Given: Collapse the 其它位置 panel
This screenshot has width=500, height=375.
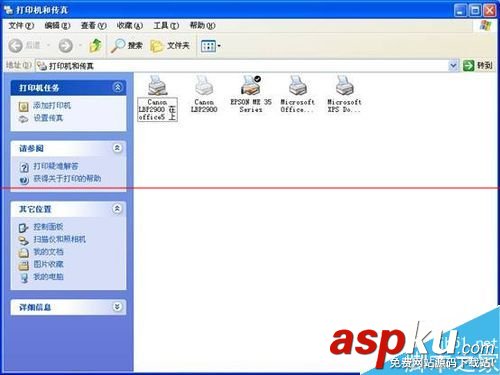Looking at the screenshot, I should tap(117, 209).
